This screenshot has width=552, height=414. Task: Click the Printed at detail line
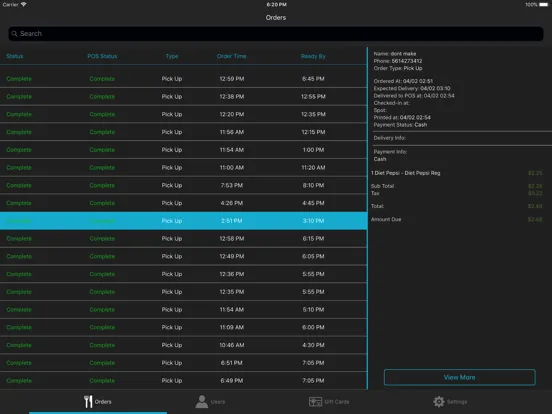tap(402, 118)
